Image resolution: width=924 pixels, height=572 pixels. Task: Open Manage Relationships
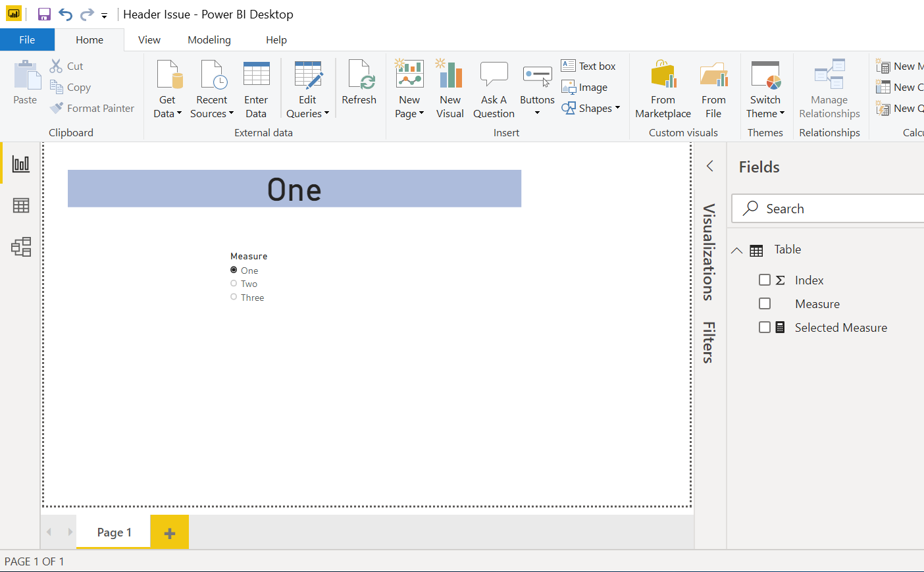coord(829,89)
